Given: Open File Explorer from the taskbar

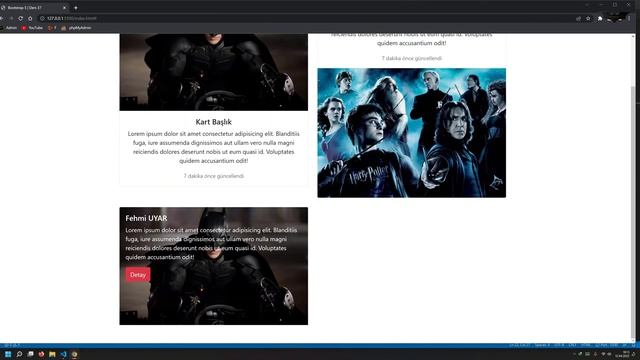Looking at the screenshot, I should point(52,354).
